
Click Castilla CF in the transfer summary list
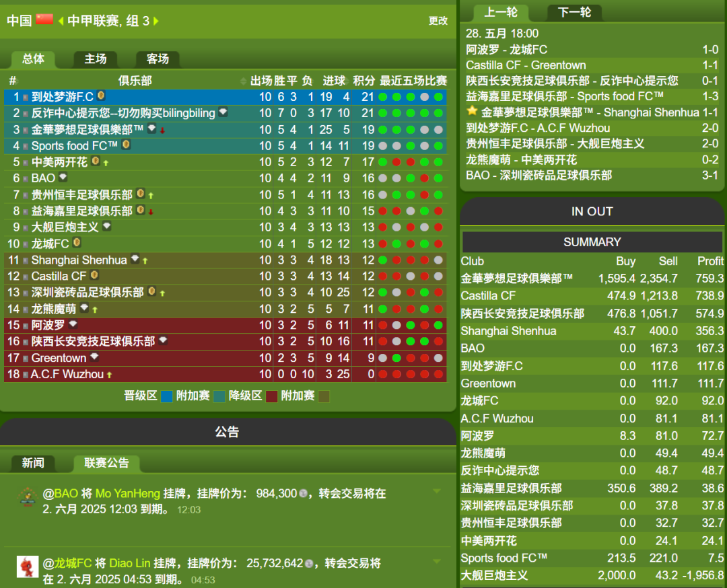click(x=488, y=296)
